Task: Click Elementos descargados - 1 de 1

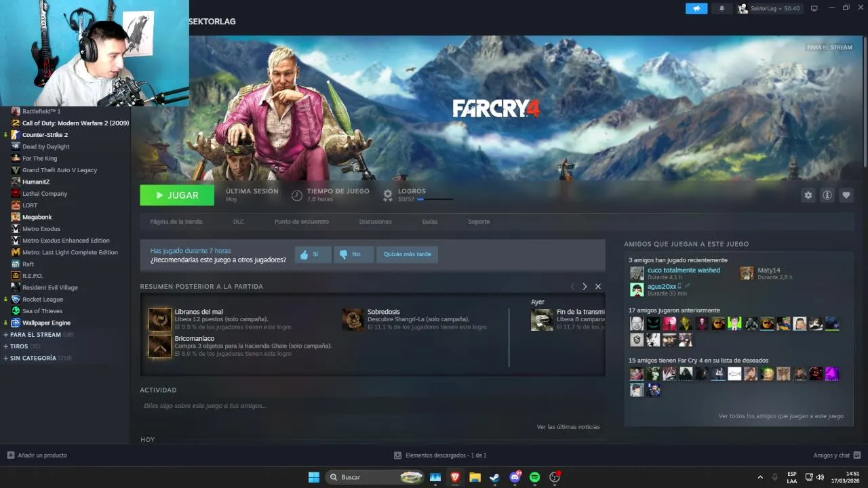Action: (446, 455)
